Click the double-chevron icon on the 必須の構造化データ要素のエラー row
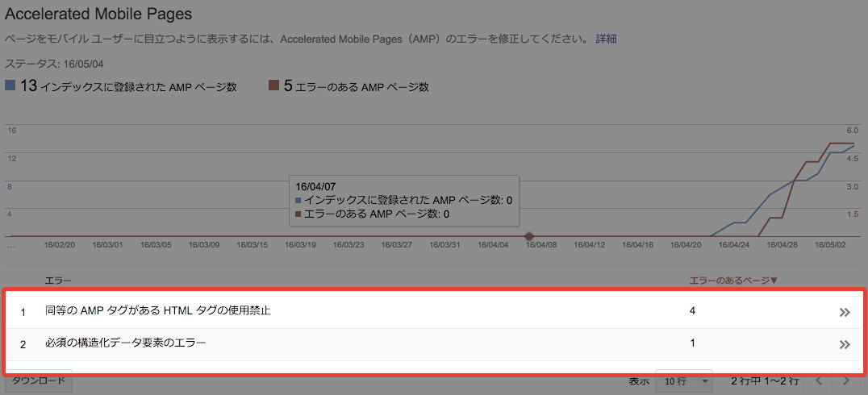The width and height of the screenshot is (868, 395). [x=845, y=344]
